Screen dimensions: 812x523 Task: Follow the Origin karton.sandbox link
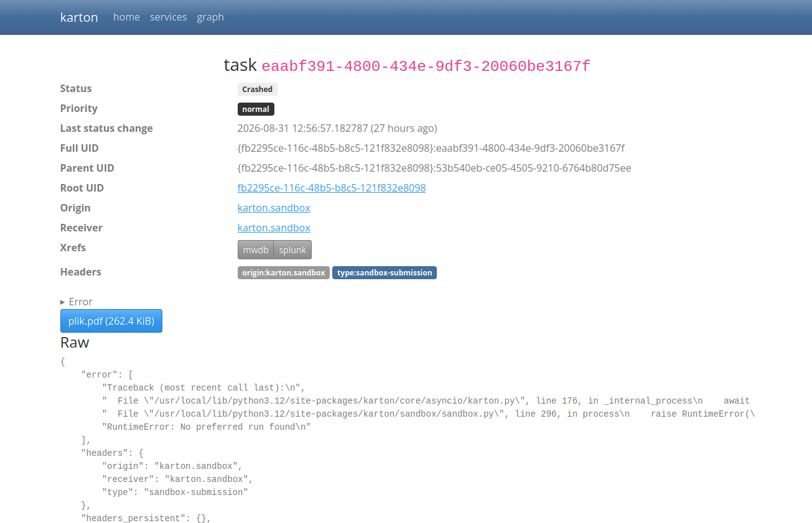pyautogui.click(x=274, y=208)
